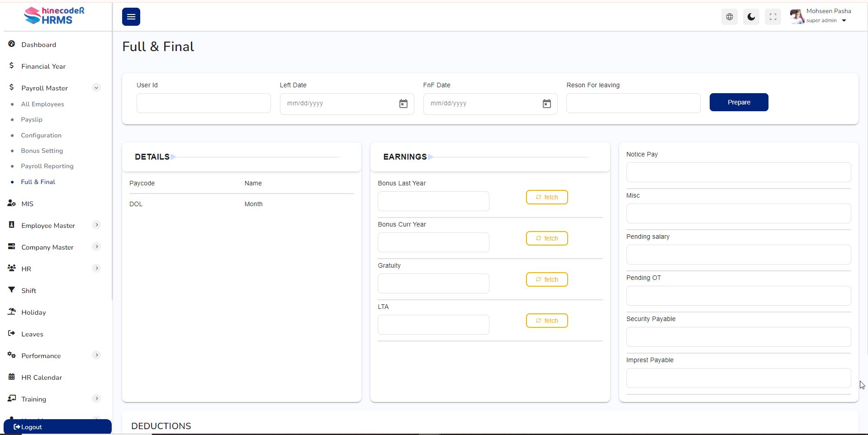Click the Training chalkboard icon
Viewport: 868px width, 435px height.
click(12, 398)
